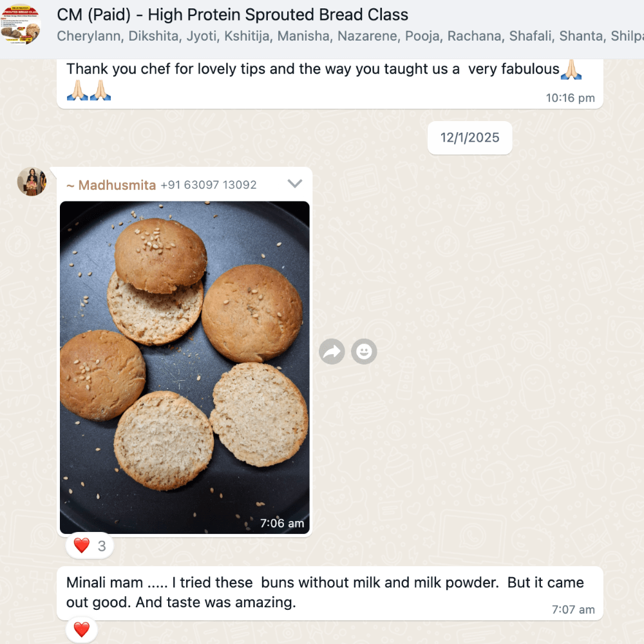Click the 7:07 am message timestamp
This screenshot has width=644, height=644.
(573, 609)
